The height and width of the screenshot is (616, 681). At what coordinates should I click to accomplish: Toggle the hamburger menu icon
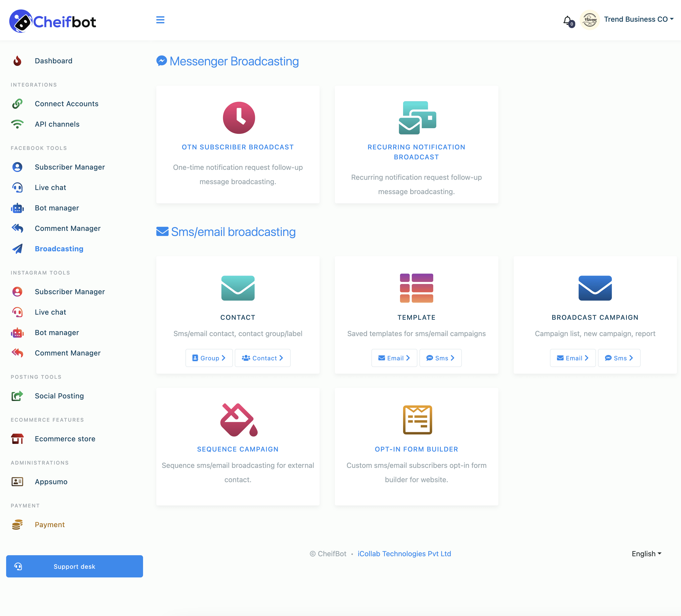tap(160, 20)
